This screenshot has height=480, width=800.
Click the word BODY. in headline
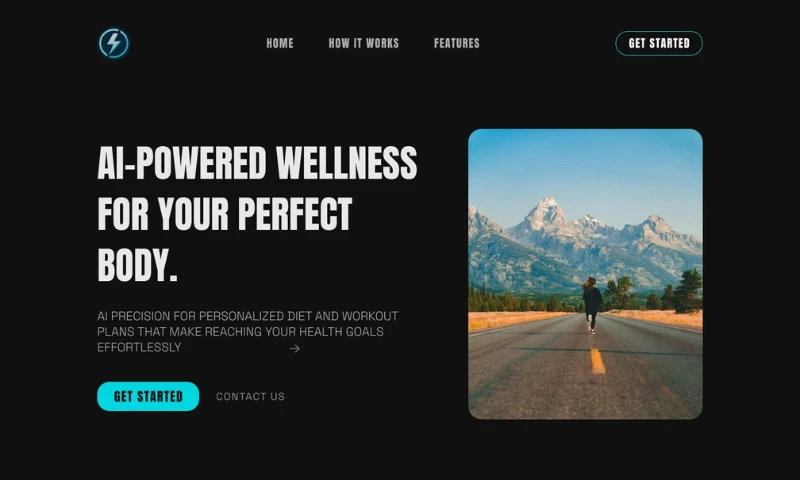[137, 265]
